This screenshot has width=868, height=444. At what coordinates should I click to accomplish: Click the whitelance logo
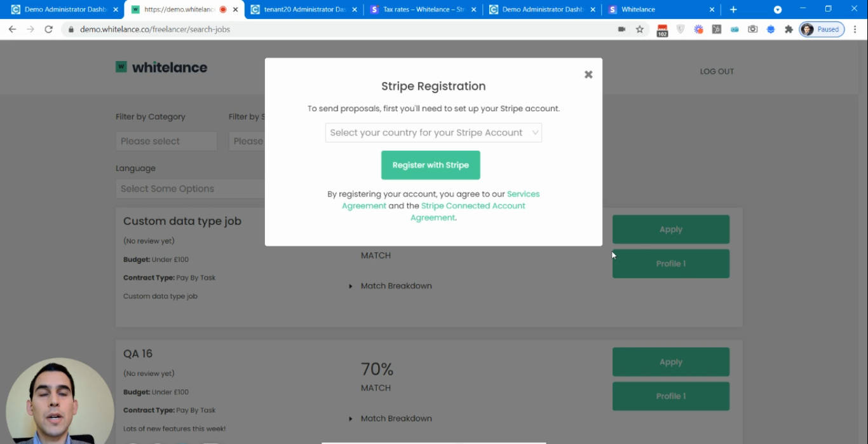161,67
